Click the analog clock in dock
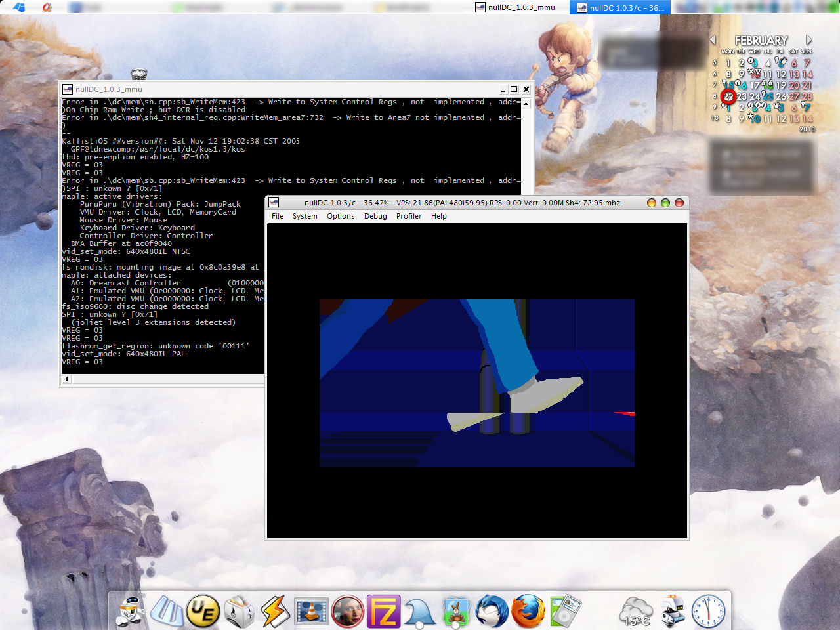The height and width of the screenshot is (630, 840). point(709,611)
